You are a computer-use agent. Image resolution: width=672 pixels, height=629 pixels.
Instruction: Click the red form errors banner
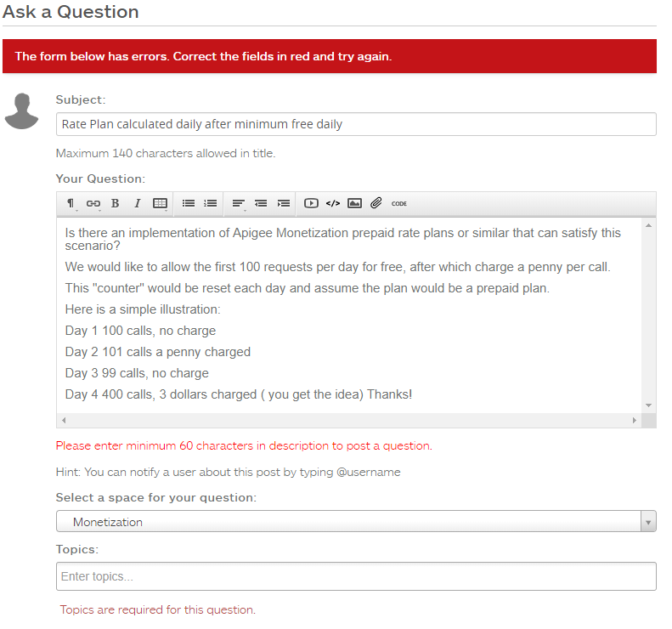330,56
